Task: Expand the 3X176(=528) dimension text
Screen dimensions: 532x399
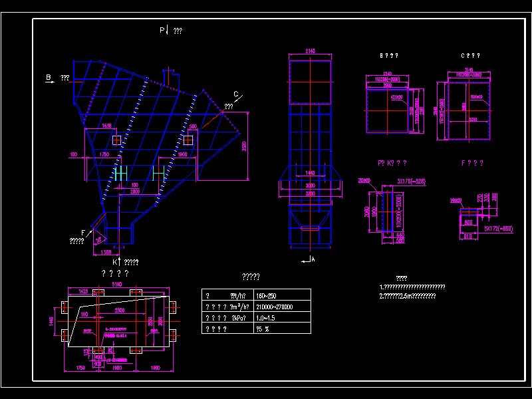Action: (411, 180)
